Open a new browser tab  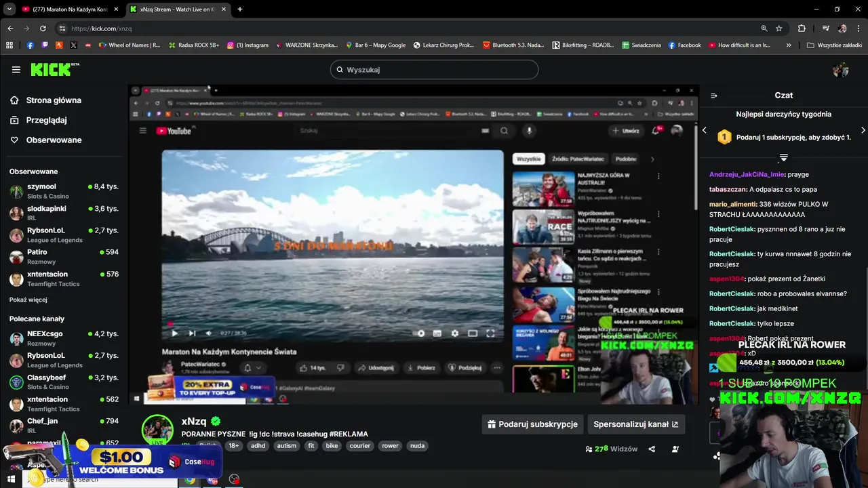239,9
